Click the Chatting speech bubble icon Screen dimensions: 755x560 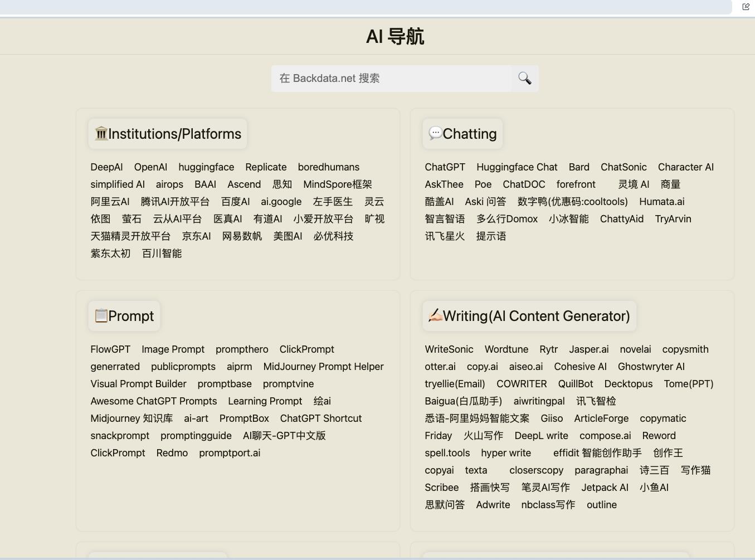pos(435,134)
